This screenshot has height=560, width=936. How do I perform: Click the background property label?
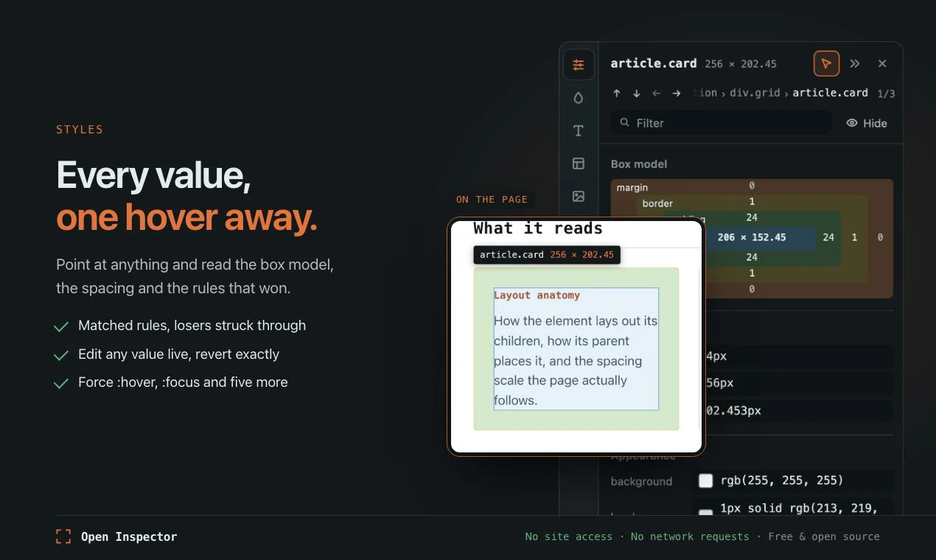click(x=641, y=481)
